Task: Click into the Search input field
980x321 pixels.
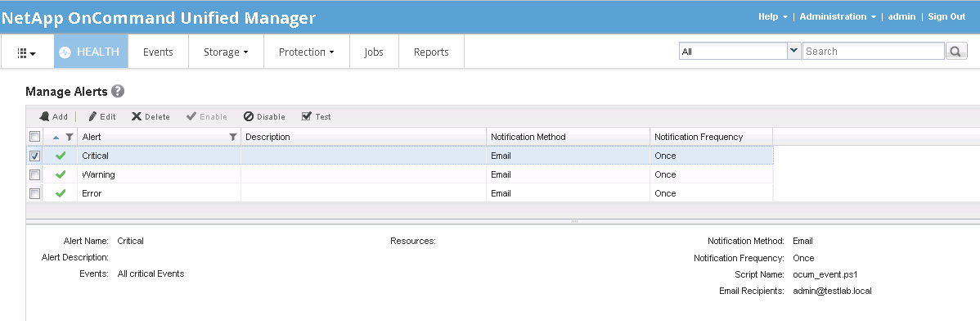Action: click(873, 52)
